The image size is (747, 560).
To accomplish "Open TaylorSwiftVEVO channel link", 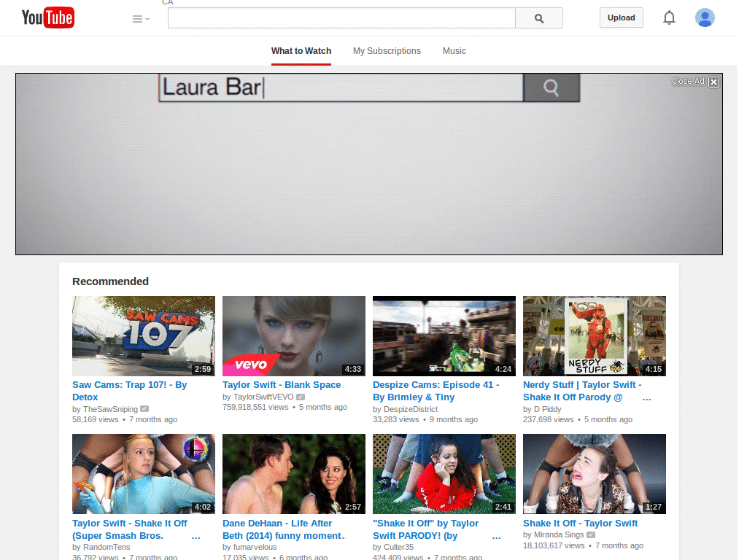I will coord(263,397).
